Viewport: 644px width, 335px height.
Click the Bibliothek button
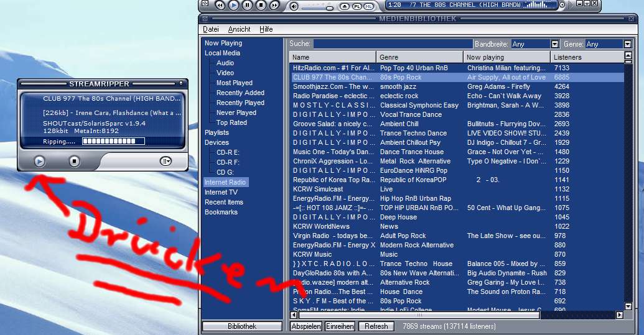[x=242, y=326]
